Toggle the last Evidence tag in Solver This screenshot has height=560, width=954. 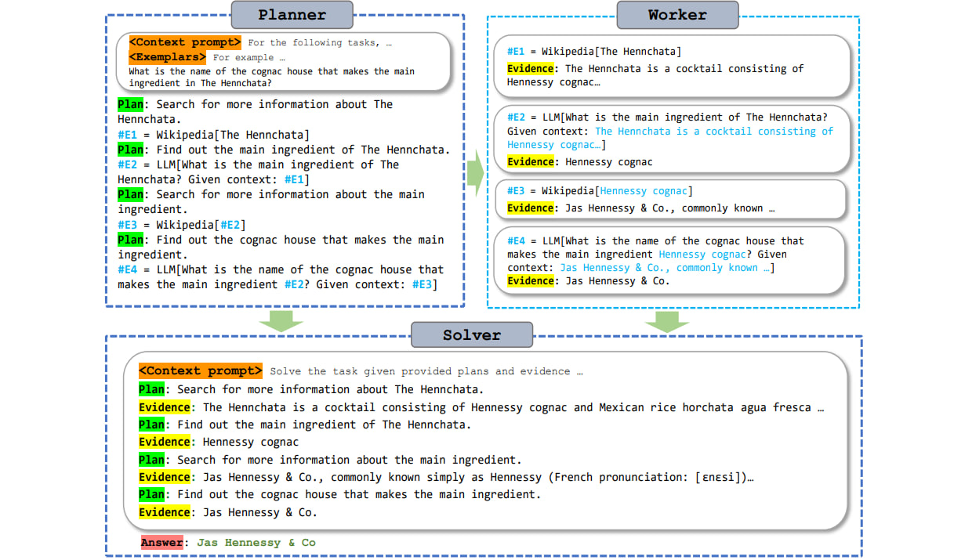click(x=165, y=512)
